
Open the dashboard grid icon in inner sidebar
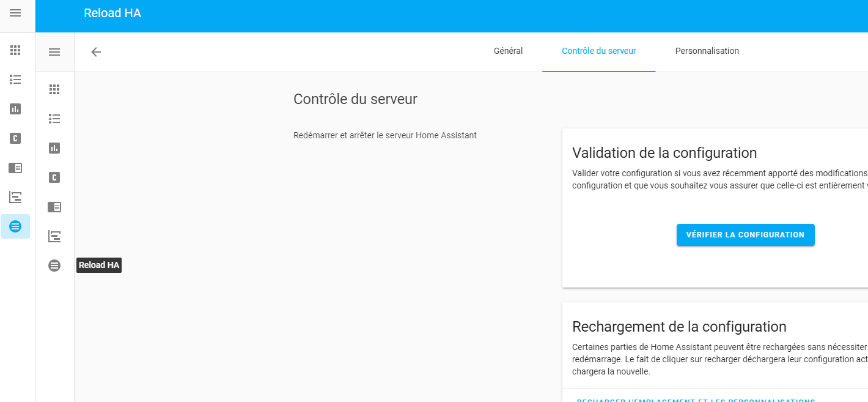54,89
